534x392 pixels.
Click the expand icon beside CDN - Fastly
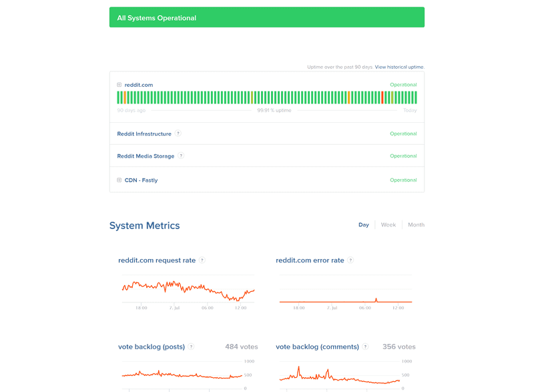coord(119,180)
